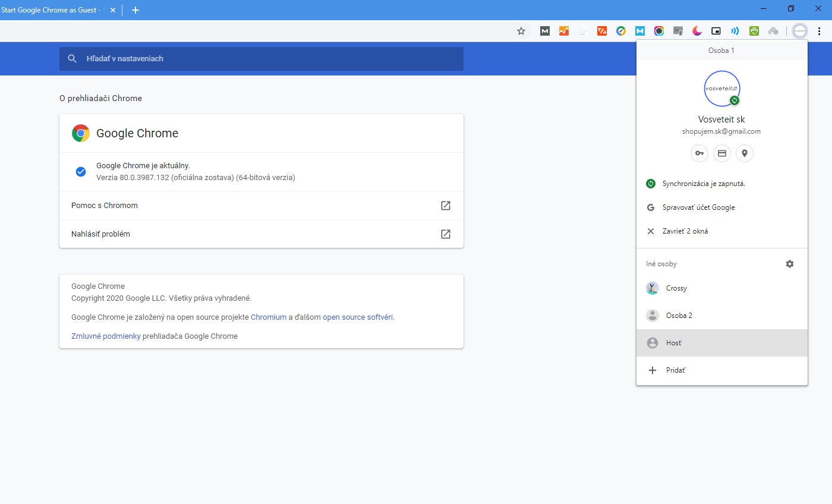Click Pridať to add a person
832x504 pixels.
click(x=722, y=370)
